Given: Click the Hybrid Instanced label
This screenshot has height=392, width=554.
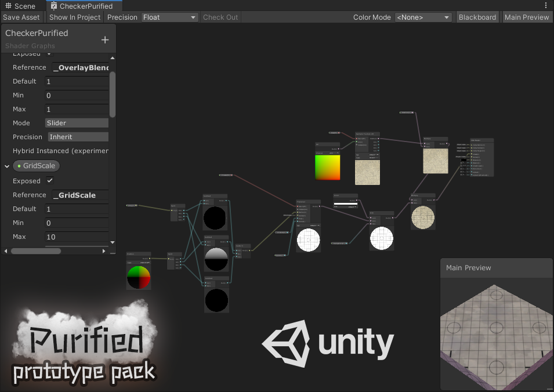Looking at the screenshot, I should (x=60, y=151).
